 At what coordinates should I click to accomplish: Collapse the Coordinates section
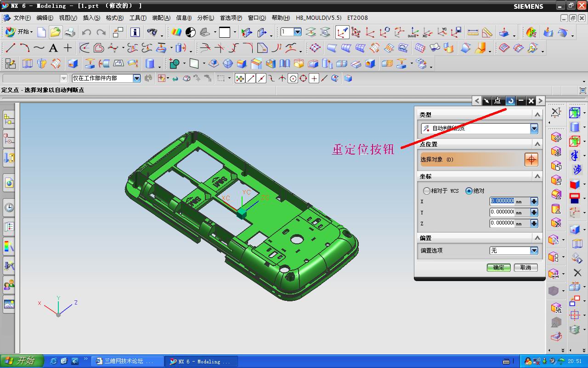click(x=537, y=177)
